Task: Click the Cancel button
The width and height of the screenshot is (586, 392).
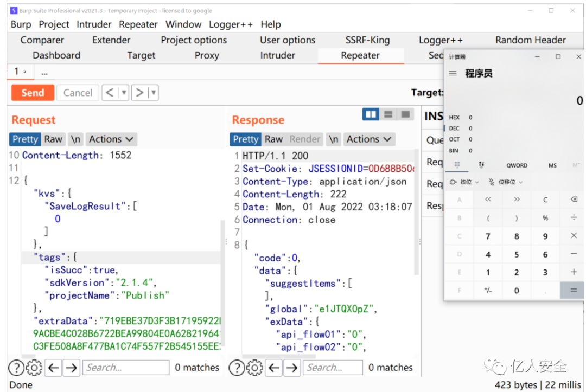Action: pyautogui.click(x=78, y=93)
